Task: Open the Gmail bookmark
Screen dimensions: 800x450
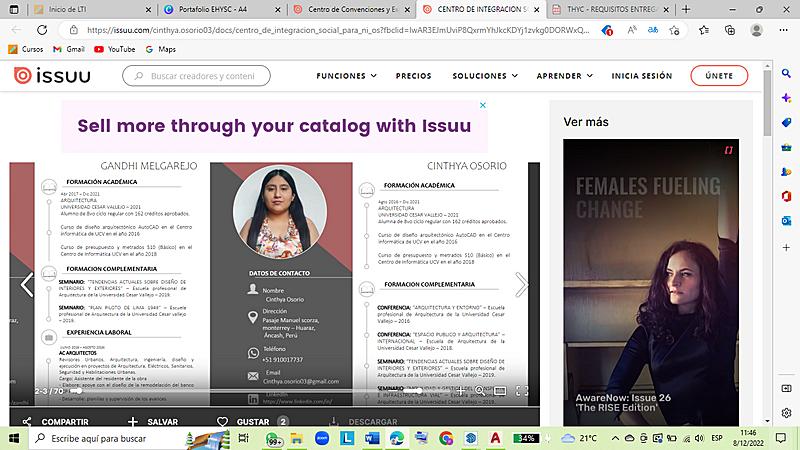Action: 69,49
